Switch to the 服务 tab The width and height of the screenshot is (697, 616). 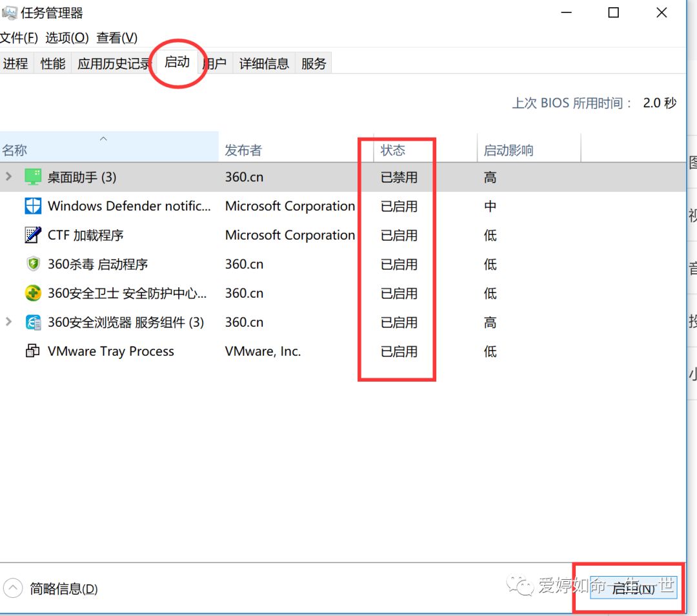(x=314, y=63)
